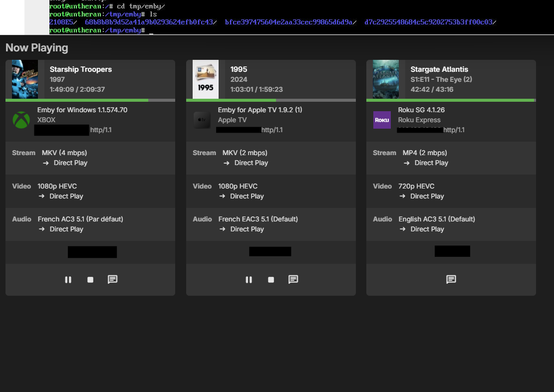Click the 1995 movie poster

205,79
